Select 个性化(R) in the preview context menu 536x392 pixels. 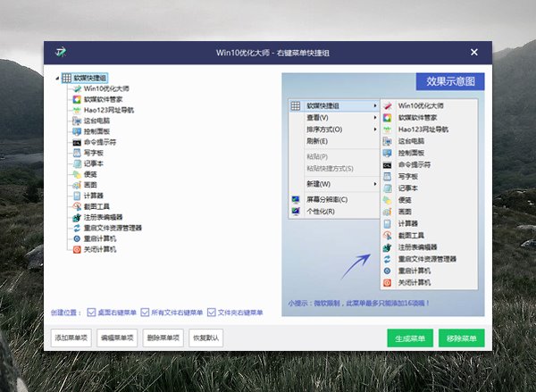tap(320, 211)
